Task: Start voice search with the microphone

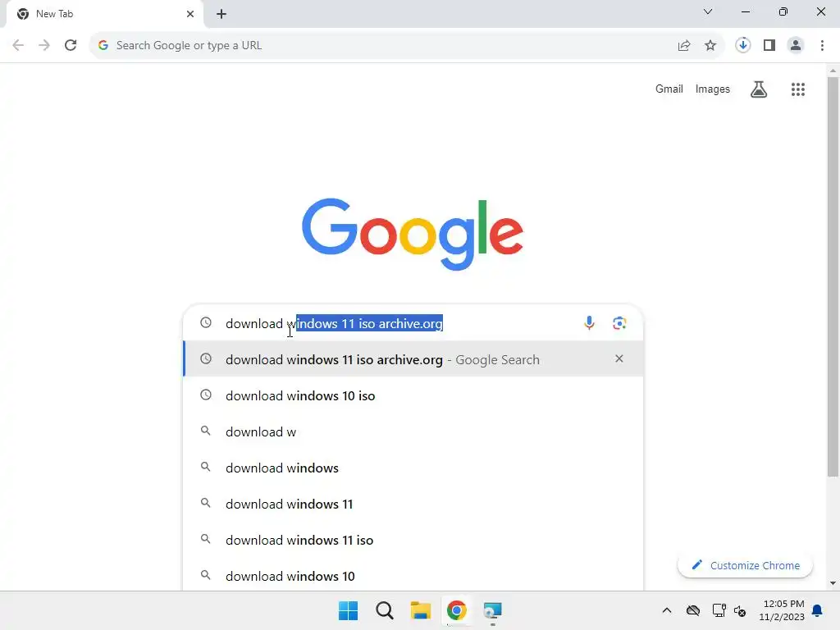Action: (589, 323)
